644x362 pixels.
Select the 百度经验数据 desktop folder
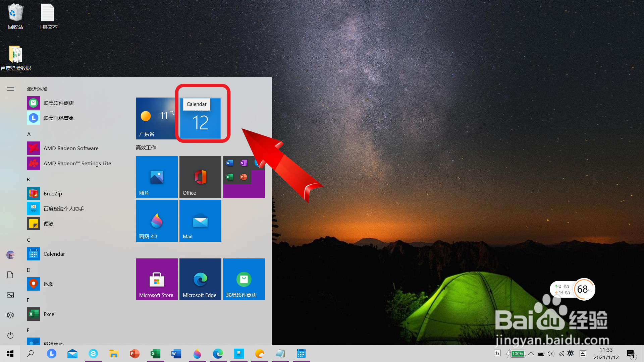tap(16, 58)
